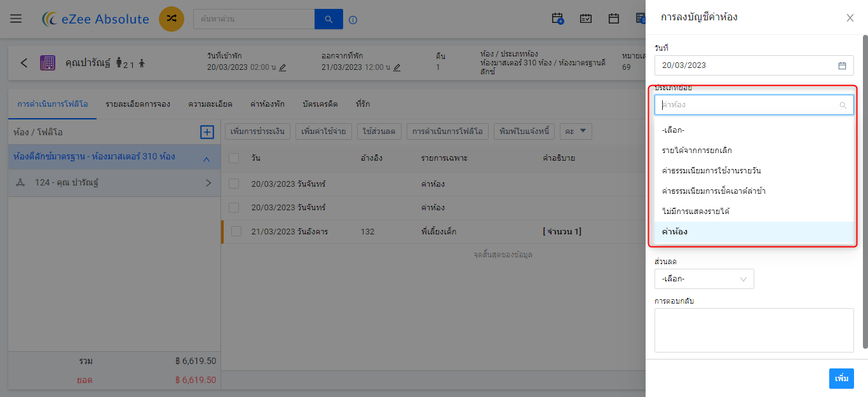Click the guest name คุณปารัณฐ์ in header
This screenshot has height=397, width=868.
[x=88, y=63]
